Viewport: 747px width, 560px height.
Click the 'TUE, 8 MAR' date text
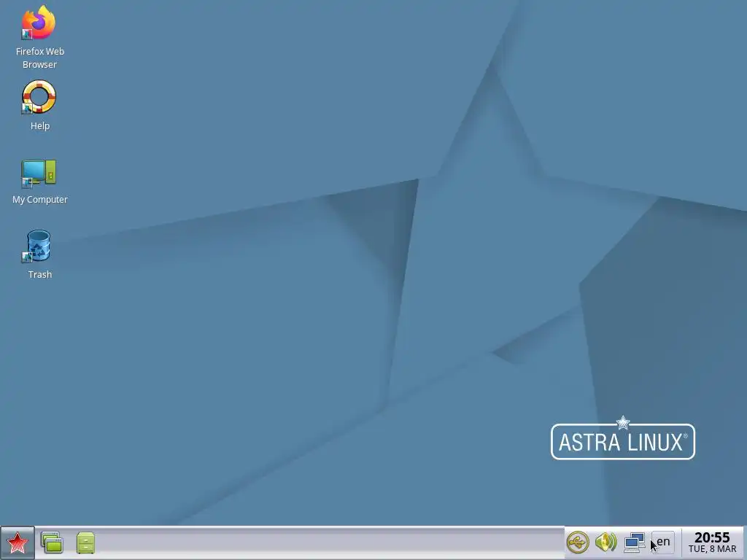coord(712,549)
